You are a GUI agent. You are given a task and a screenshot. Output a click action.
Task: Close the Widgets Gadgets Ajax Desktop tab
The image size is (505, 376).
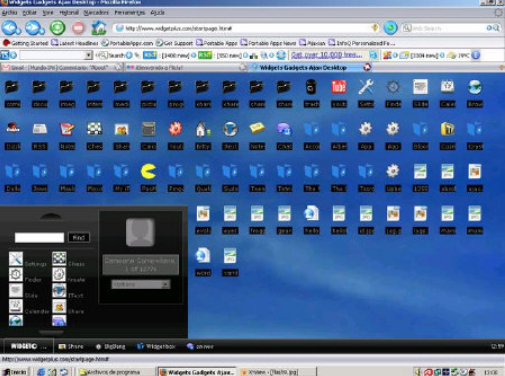pyautogui.click(x=367, y=67)
